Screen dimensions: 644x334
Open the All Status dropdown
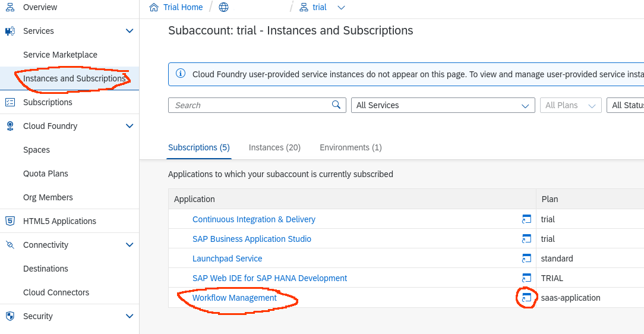click(x=625, y=105)
